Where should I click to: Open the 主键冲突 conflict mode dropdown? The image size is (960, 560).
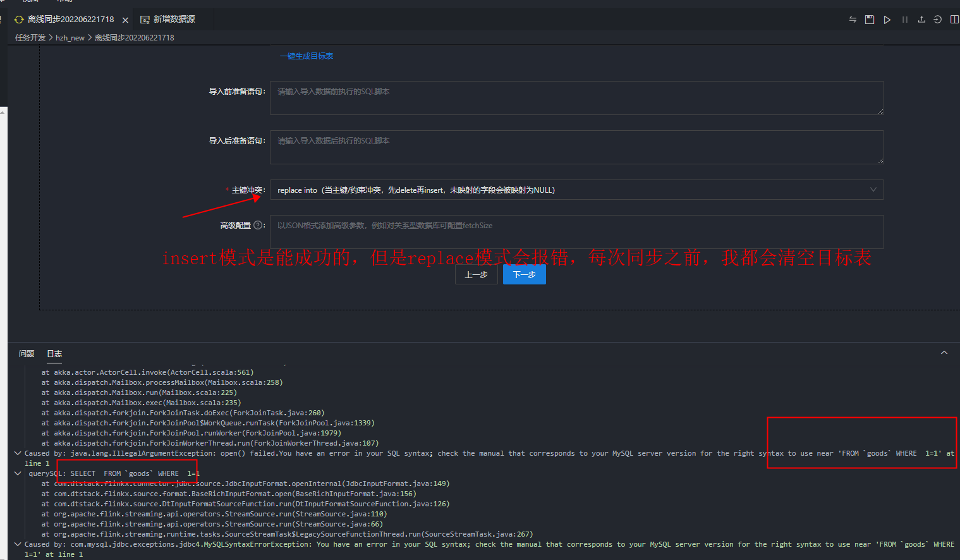576,190
